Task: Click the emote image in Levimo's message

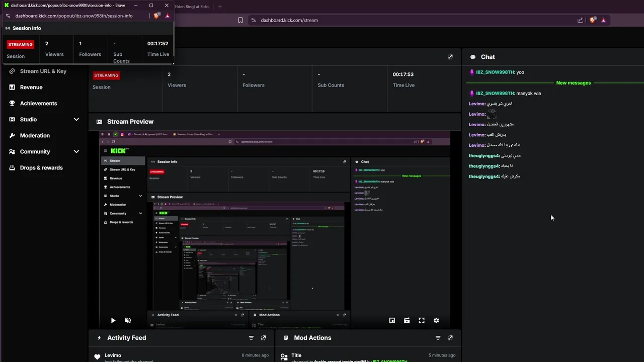Action: [x=492, y=114]
